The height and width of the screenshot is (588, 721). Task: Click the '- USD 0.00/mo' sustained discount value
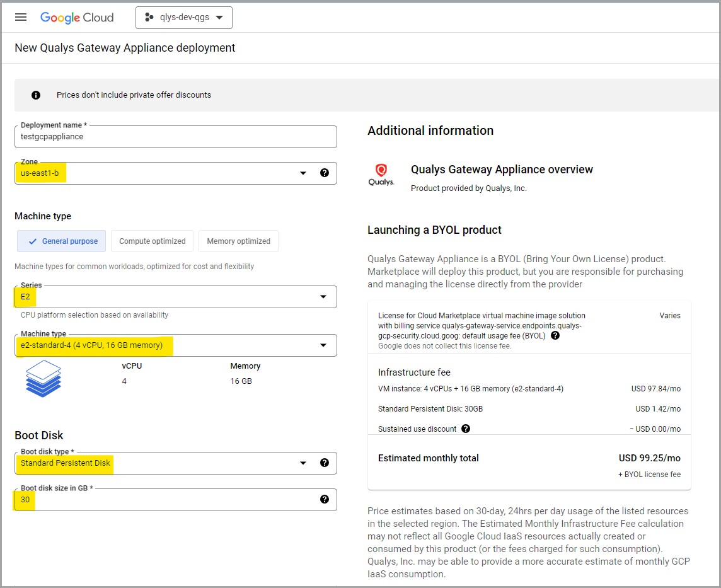(x=655, y=429)
